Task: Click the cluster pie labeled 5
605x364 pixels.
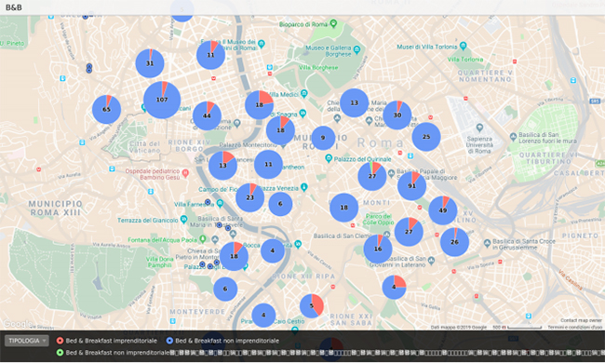Action: (x=312, y=306)
